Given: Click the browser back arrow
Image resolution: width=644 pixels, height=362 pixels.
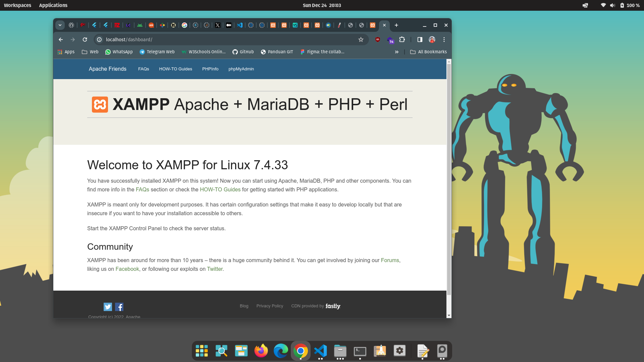Looking at the screenshot, I should (61, 40).
